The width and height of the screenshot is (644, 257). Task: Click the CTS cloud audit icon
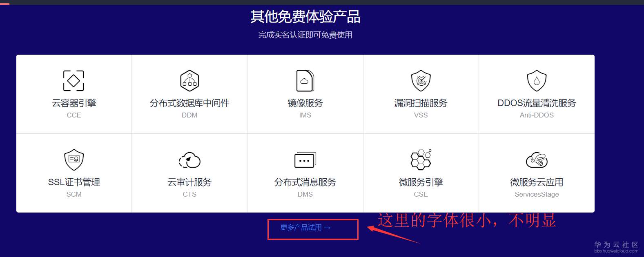(189, 160)
